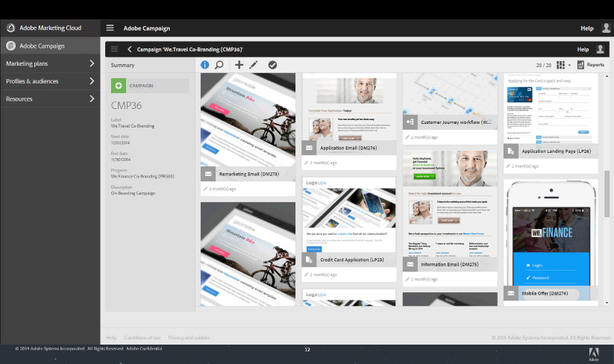Open the Credit Card Application (LP23) card
The width and height of the screenshot is (614, 364).
pyautogui.click(x=348, y=224)
